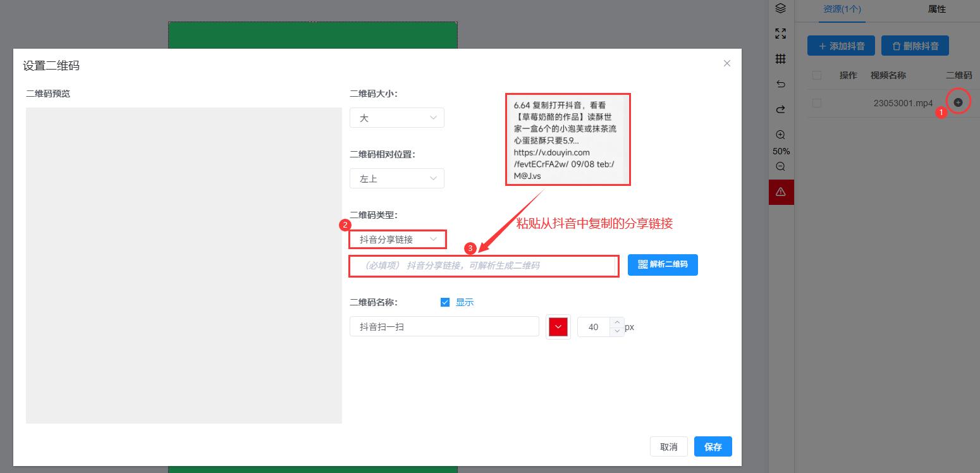Click the 解析二维码 button

pyautogui.click(x=663, y=264)
